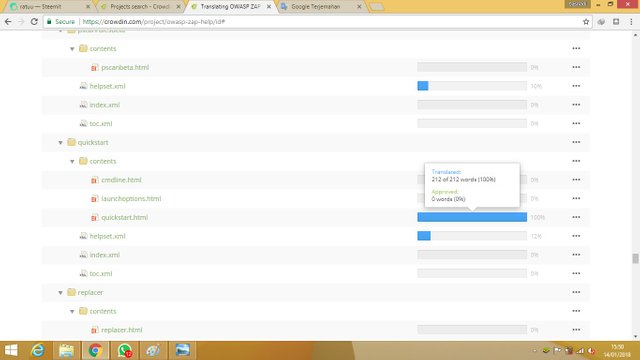640x360 pixels.
Task: Click the page vertical scrollbar thumb
Action: coord(635,258)
